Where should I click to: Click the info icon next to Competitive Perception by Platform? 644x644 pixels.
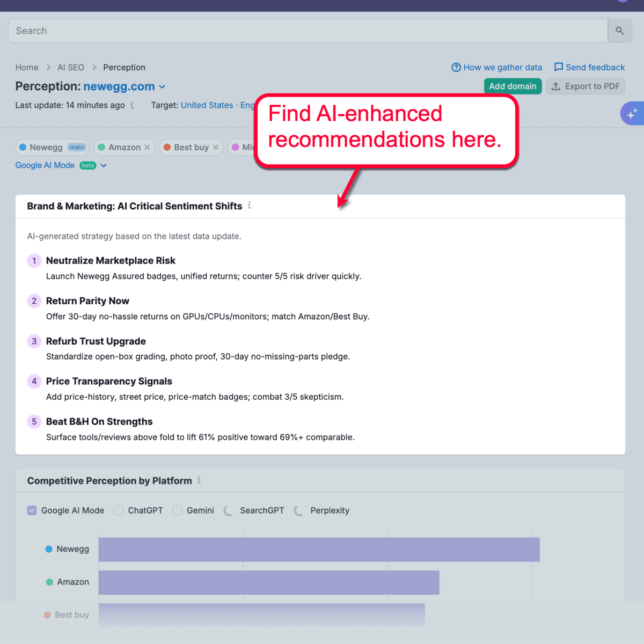tap(199, 480)
